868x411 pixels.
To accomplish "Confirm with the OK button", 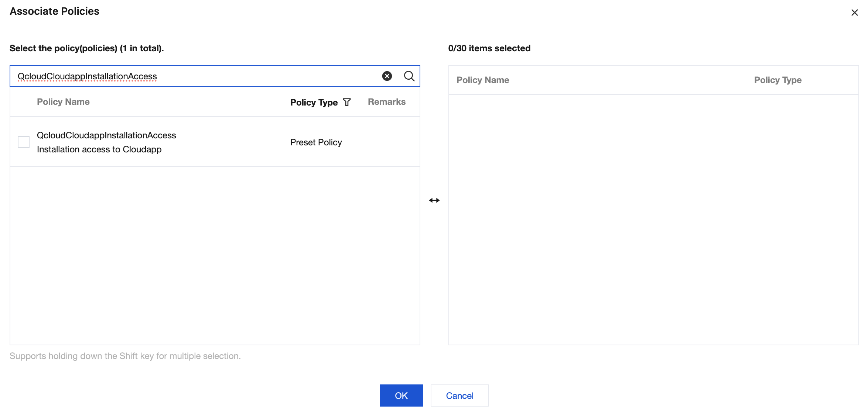I will click(401, 396).
